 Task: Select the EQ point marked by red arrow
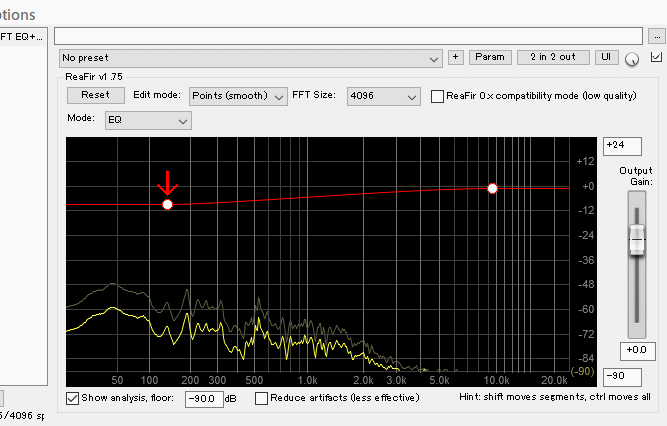tap(168, 204)
